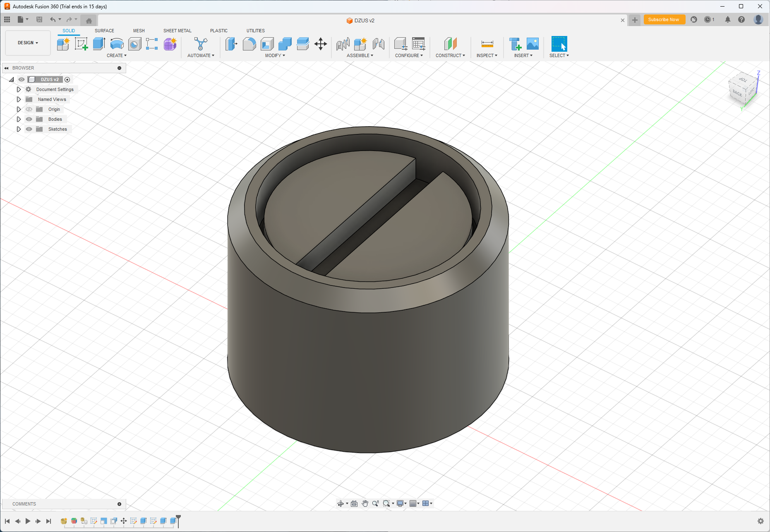Switch to the SURFACE tab

point(104,31)
